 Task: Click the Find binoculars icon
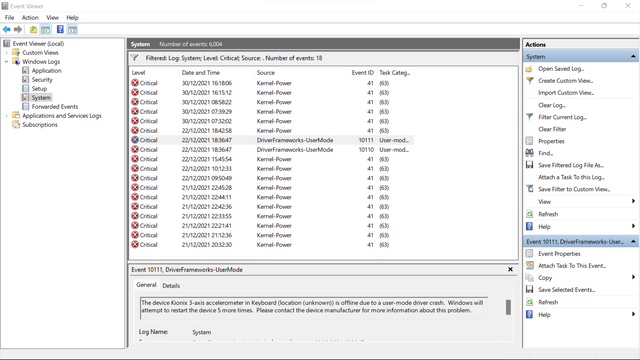(x=529, y=153)
